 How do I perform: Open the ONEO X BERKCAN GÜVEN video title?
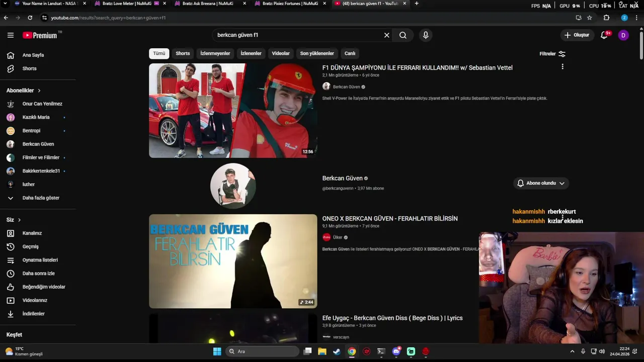click(390, 219)
